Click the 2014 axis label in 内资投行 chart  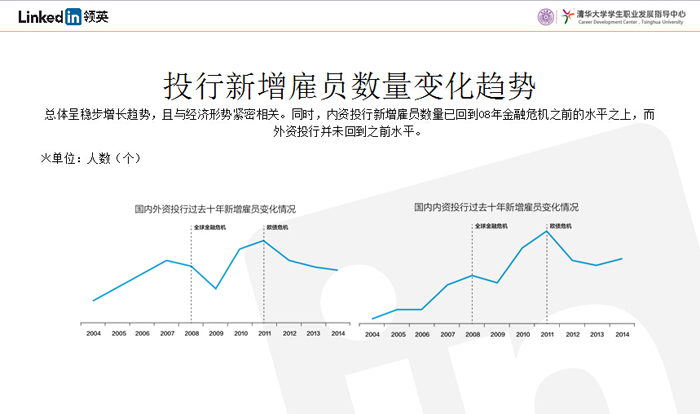(621, 333)
